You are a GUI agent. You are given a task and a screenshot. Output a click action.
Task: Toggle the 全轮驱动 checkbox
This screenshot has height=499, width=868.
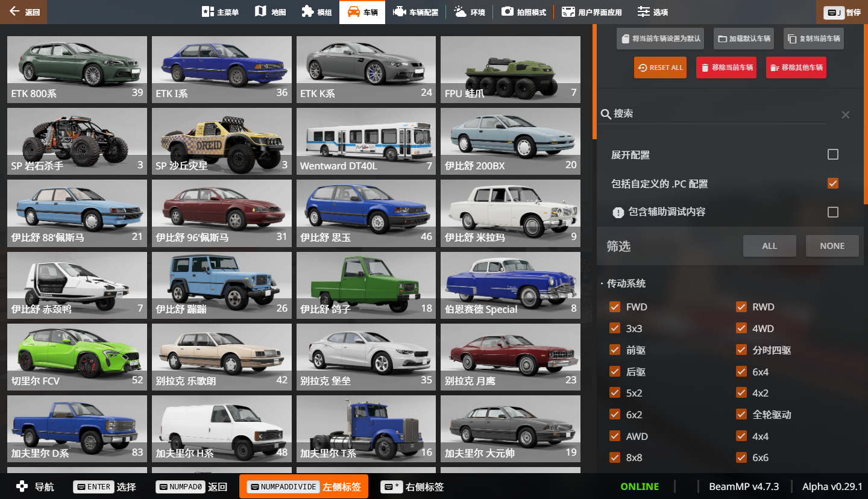click(741, 415)
